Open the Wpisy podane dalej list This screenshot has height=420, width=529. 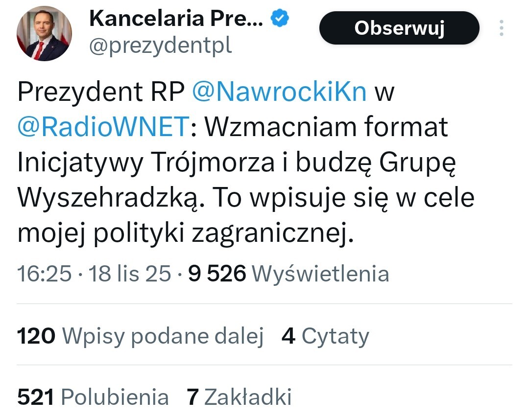tap(163, 336)
